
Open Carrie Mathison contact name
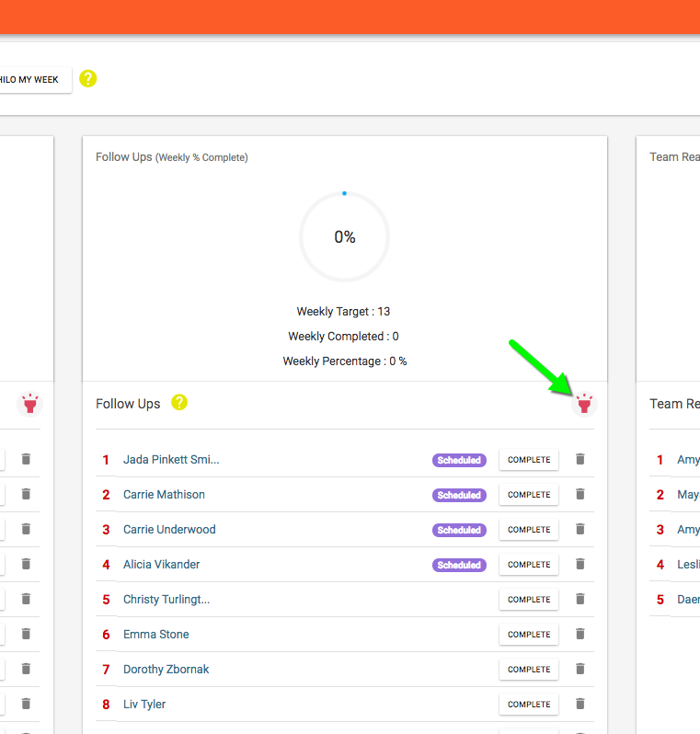click(164, 495)
